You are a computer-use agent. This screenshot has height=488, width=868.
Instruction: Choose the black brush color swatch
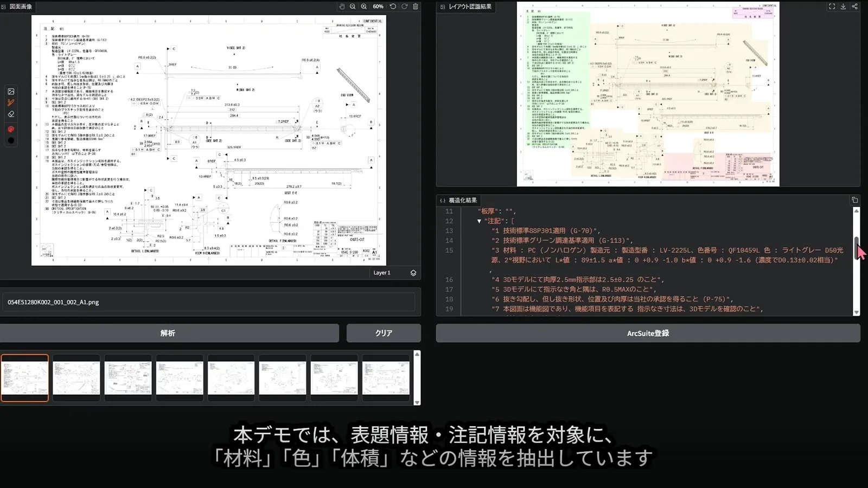(11, 140)
